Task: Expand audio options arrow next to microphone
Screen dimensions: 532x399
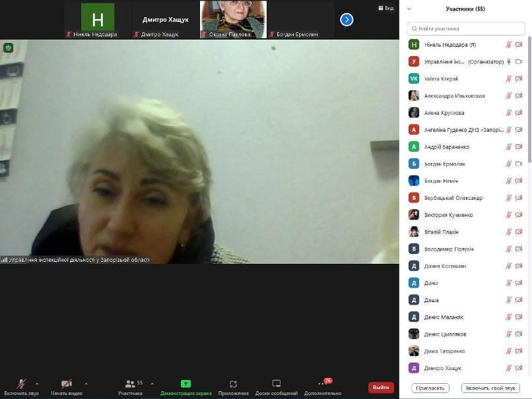Action: [x=37, y=384]
